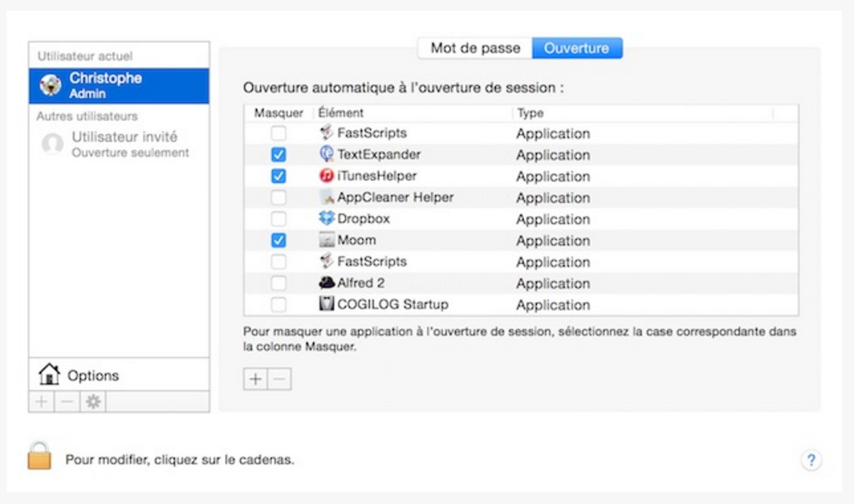Viewport: 854px width, 504px height.
Task: Open help with the question mark button
Action: (811, 460)
